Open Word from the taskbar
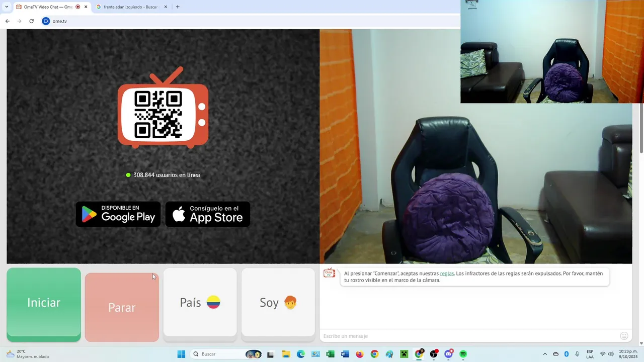Image resolution: width=644 pixels, height=362 pixels. click(345, 354)
